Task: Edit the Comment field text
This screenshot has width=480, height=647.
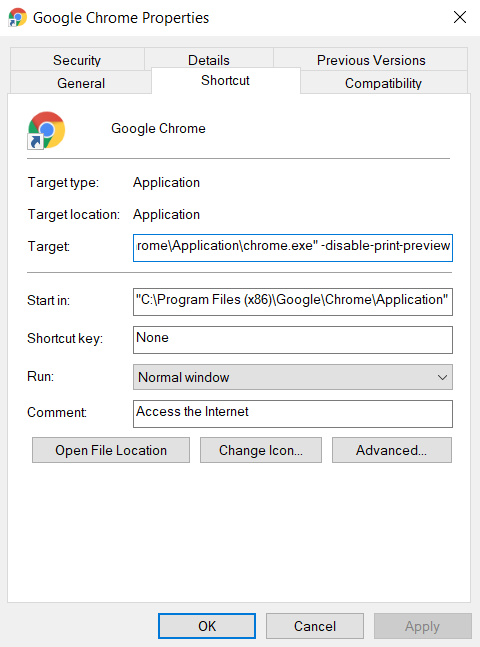Action: 293,413
